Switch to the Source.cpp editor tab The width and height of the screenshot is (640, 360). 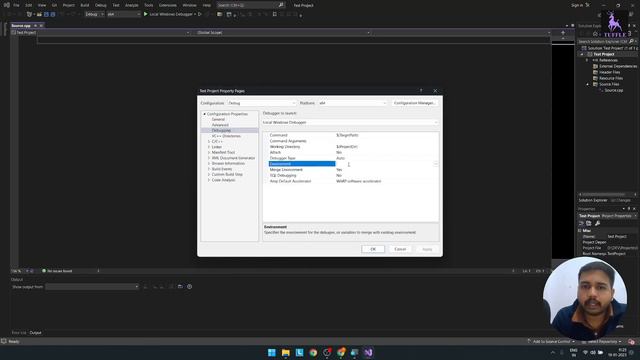pyautogui.click(x=21, y=25)
